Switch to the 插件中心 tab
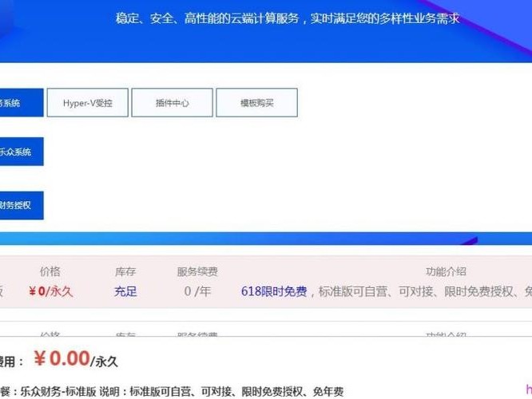Image resolution: width=532 pixels, height=399 pixels. pyautogui.click(x=172, y=103)
